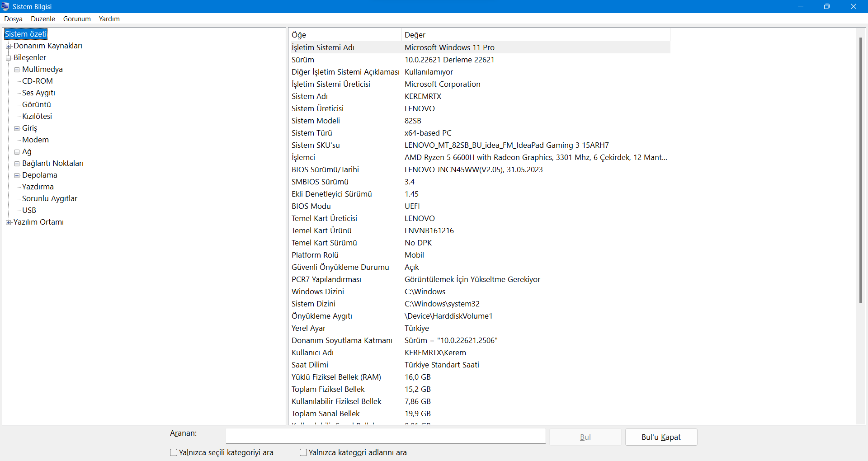868x461 pixels.
Task: Enable 'Yalnızca seçili kategoriyi ara' checkbox
Action: pos(174,452)
